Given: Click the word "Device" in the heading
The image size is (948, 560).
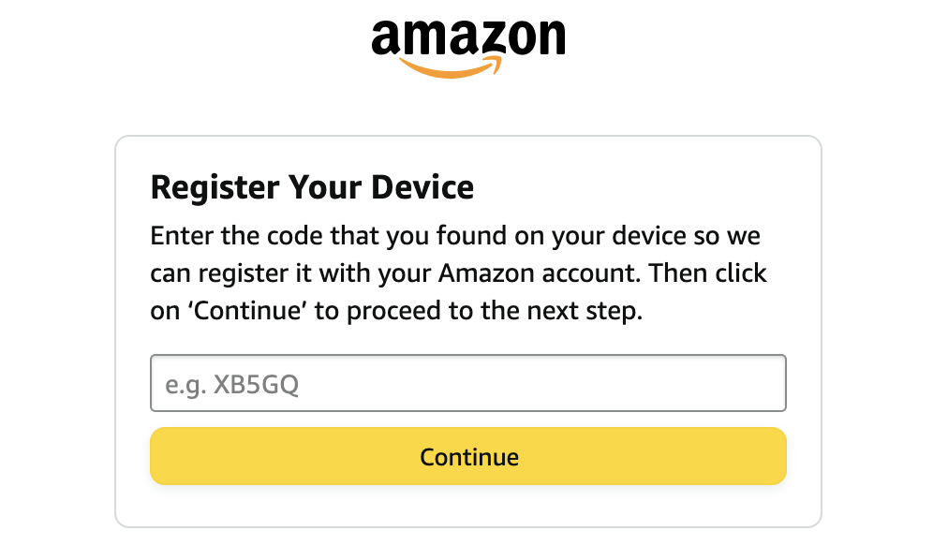Looking at the screenshot, I should tap(422, 187).
